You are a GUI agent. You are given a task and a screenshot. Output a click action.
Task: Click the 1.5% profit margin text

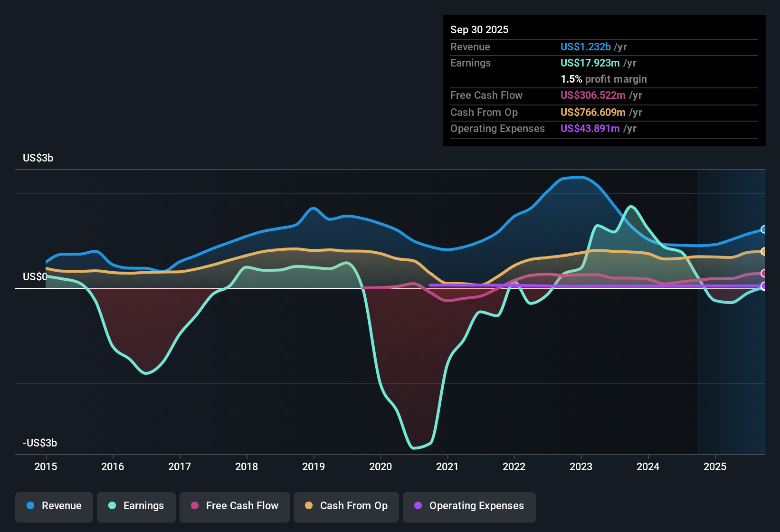pos(603,79)
